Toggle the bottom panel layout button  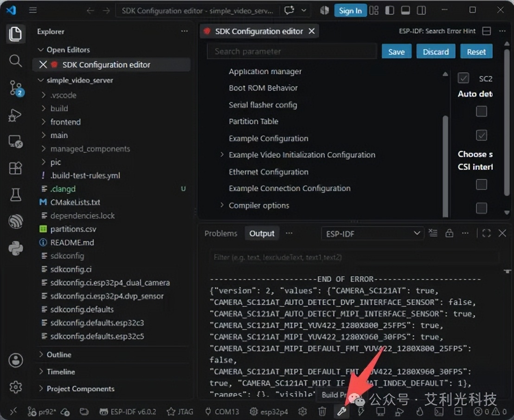click(405, 11)
